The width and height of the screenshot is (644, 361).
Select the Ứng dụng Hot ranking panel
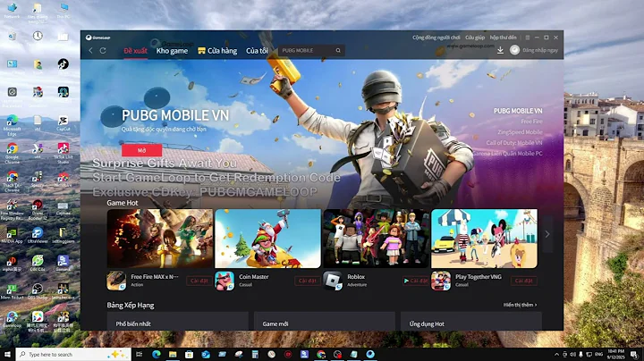coord(471,321)
